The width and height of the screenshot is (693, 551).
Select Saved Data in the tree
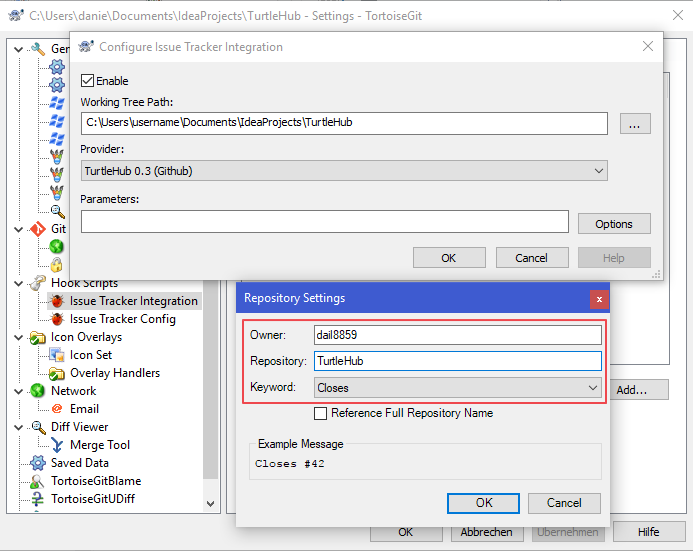point(80,463)
